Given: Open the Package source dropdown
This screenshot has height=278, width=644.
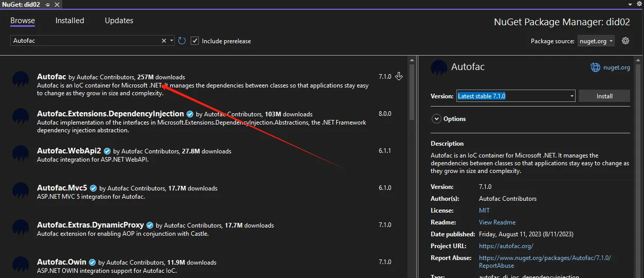Looking at the screenshot, I should pos(596,41).
